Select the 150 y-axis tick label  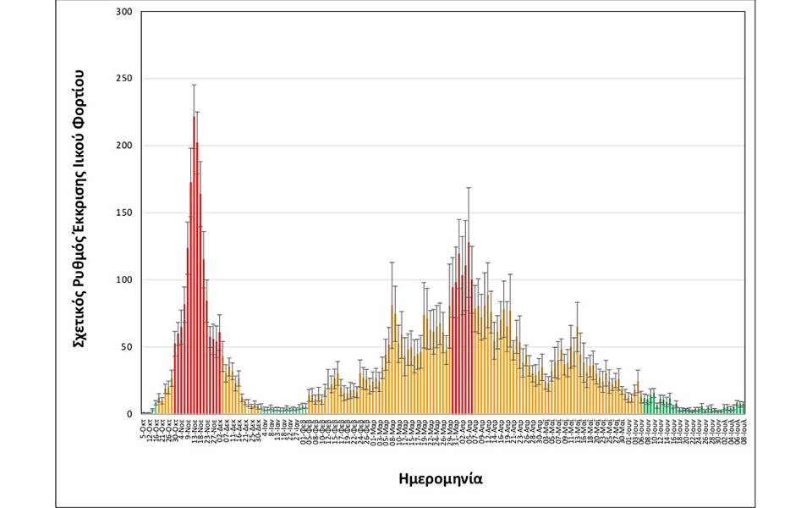[123, 213]
